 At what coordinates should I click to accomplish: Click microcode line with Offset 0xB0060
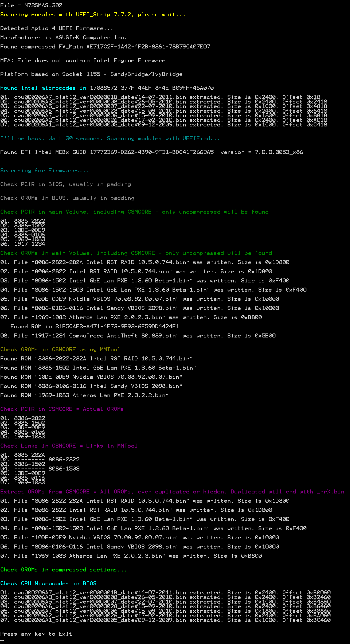coord(165,593)
